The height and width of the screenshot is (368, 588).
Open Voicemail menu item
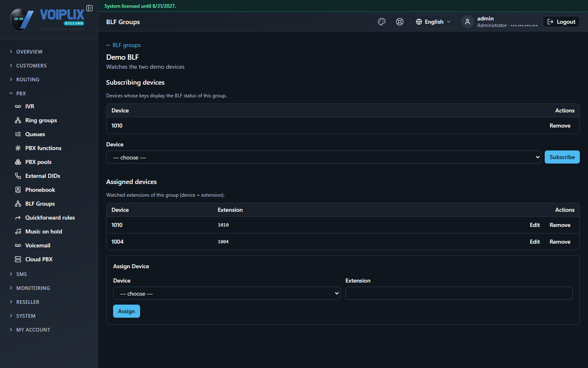pos(38,245)
